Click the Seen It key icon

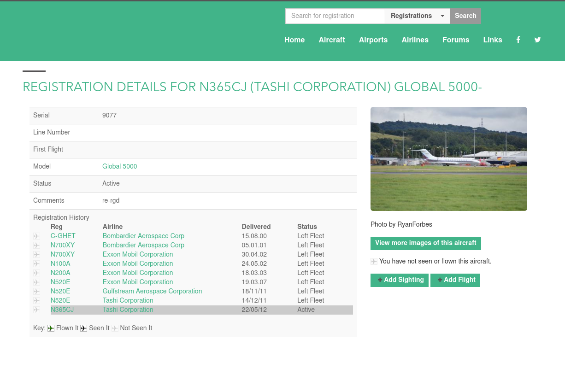pyautogui.click(x=83, y=328)
